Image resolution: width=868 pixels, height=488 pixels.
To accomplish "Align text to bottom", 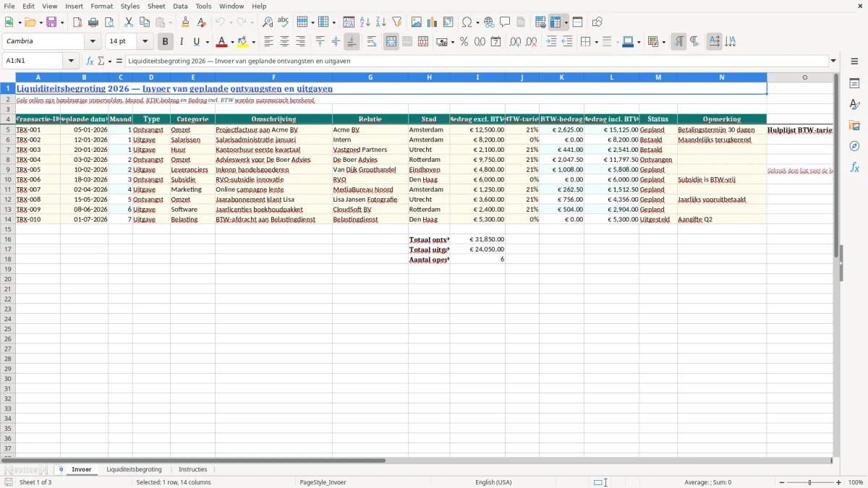I will coord(352,42).
